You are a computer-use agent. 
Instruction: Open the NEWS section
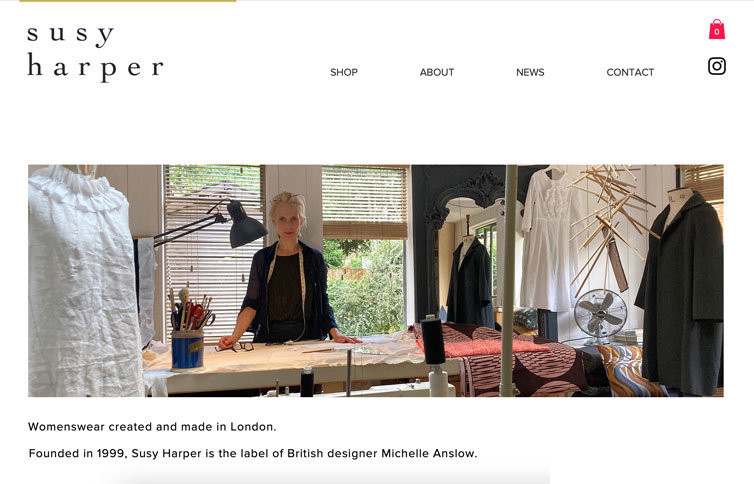pyautogui.click(x=530, y=72)
